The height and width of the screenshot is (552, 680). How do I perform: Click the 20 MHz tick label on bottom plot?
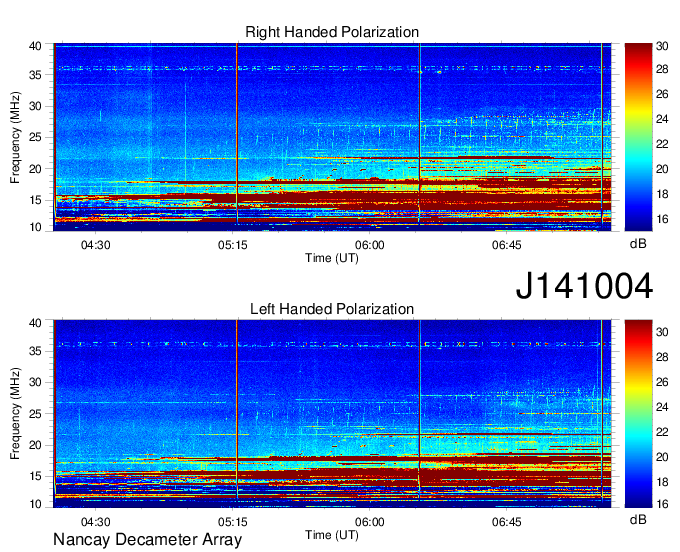click(x=35, y=445)
